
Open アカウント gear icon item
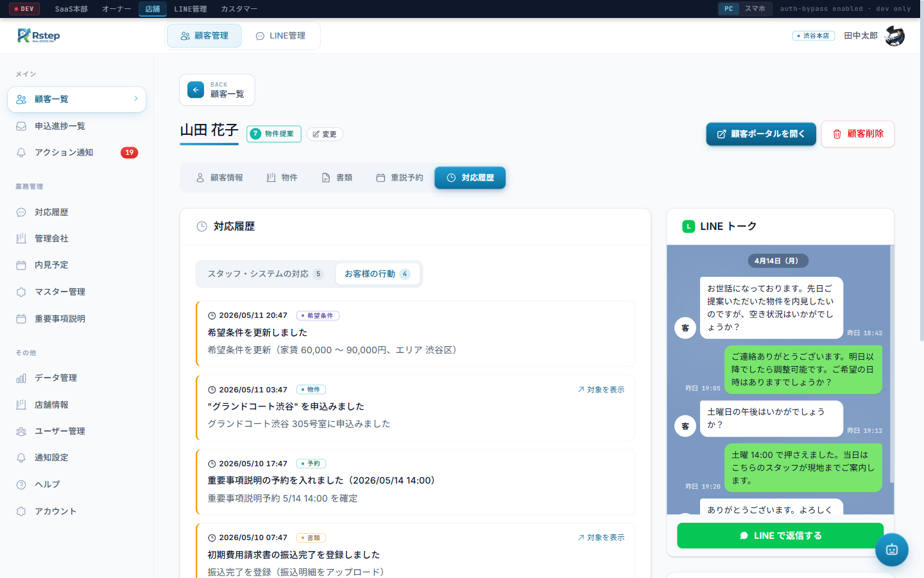[76, 511]
